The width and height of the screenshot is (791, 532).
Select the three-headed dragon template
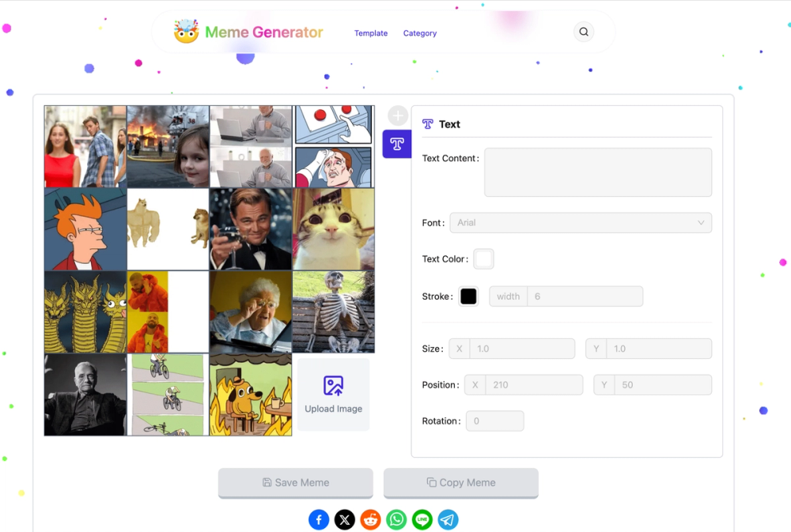85,312
